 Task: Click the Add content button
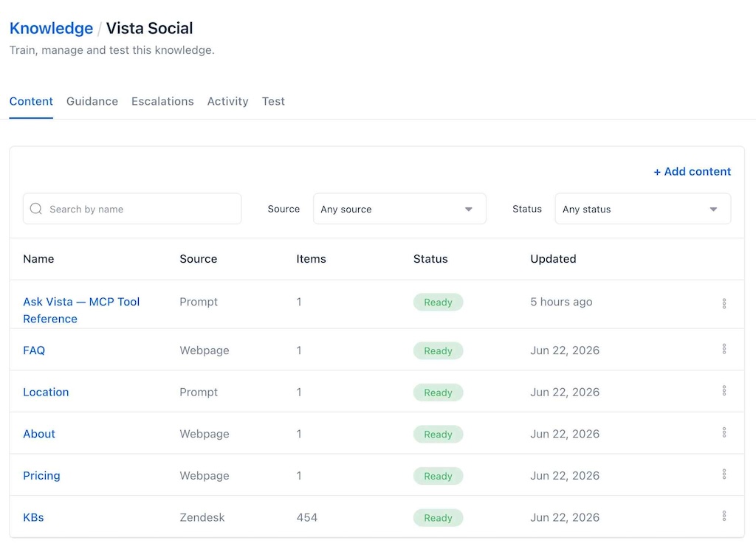click(692, 172)
